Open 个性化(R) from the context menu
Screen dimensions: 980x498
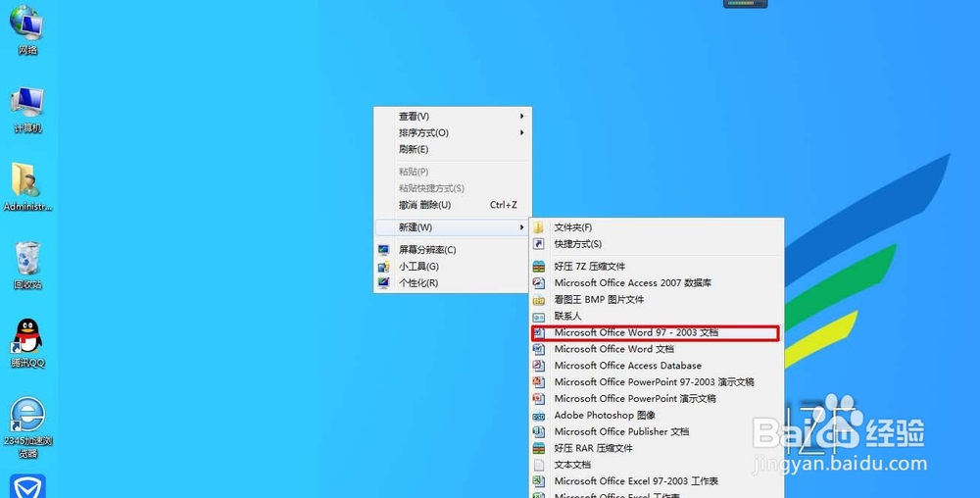pos(453,283)
